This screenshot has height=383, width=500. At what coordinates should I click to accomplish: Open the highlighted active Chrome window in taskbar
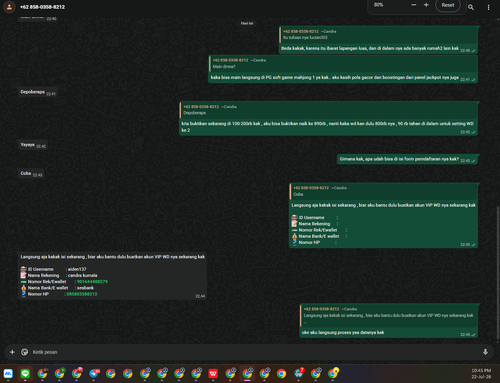247,374
